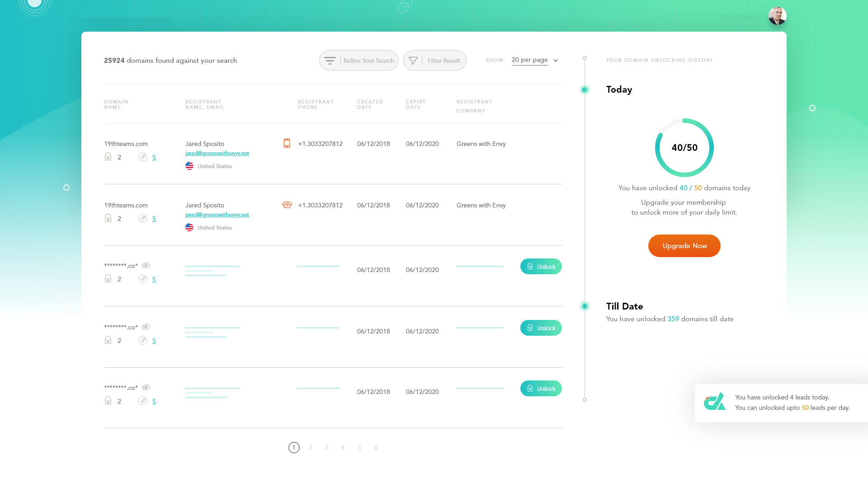Click the REGISTRANT PHONE column header

(x=316, y=104)
